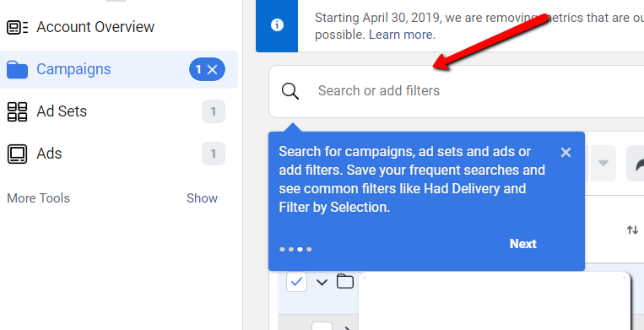Show the More Tools list
Viewport: 644px width, 330px height.
(202, 198)
